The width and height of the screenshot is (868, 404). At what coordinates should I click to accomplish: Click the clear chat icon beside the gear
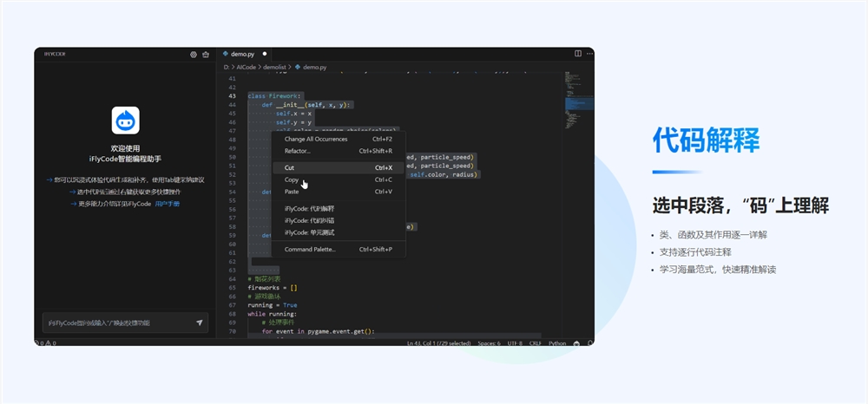206,54
